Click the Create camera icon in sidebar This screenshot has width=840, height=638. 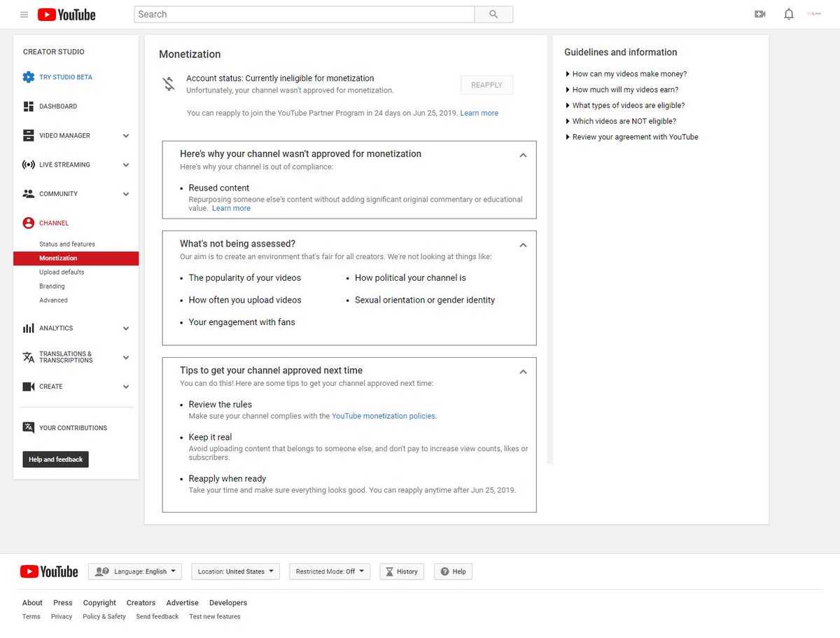[28, 387]
